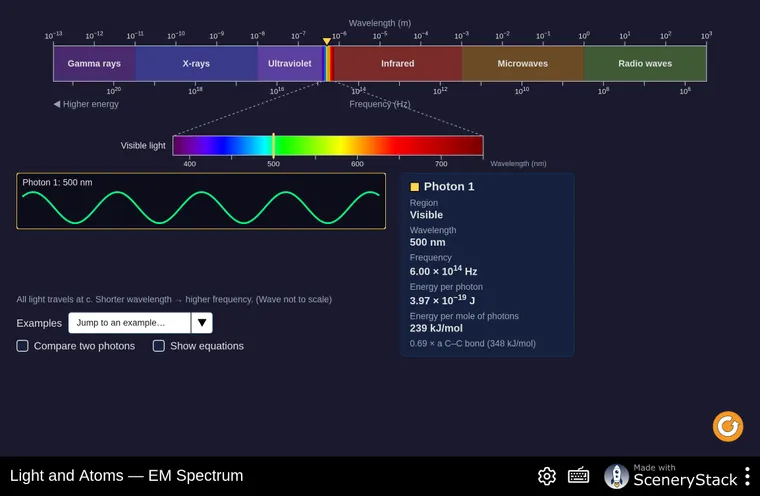Click the 400 tick label on the visible bar
Viewport: 760px width, 496px height.
(x=190, y=164)
